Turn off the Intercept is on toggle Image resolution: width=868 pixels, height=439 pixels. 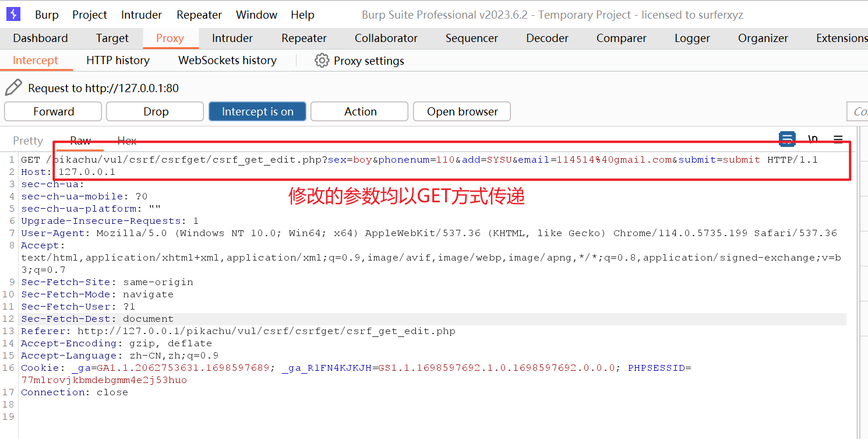tap(257, 111)
